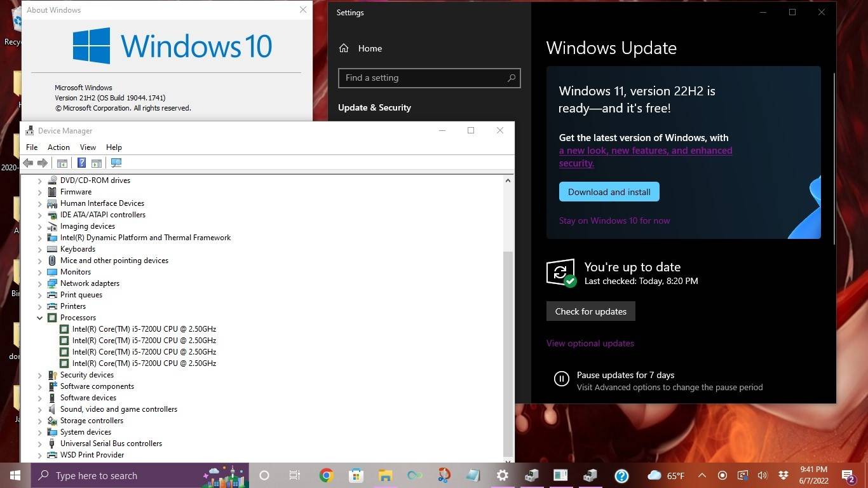Click the Check for updates button
The height and width of the screenshot is (488, 868).
point(590,311)
